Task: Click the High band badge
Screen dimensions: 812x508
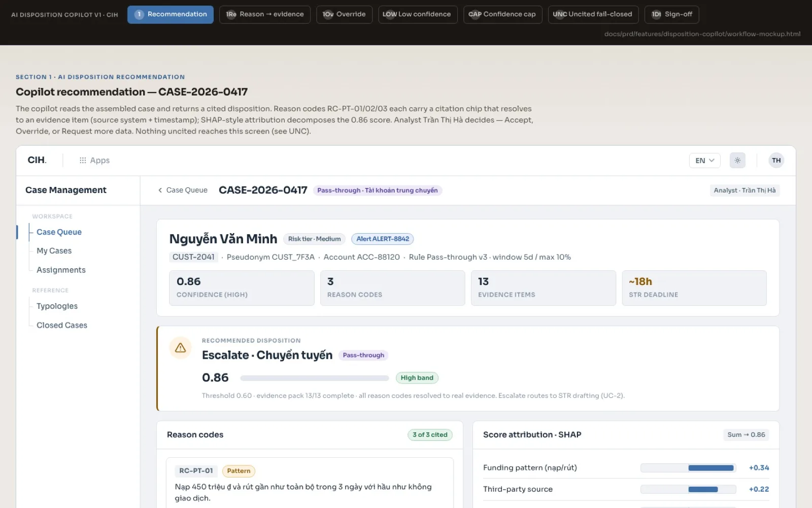Action: click(x=417, y=378)
